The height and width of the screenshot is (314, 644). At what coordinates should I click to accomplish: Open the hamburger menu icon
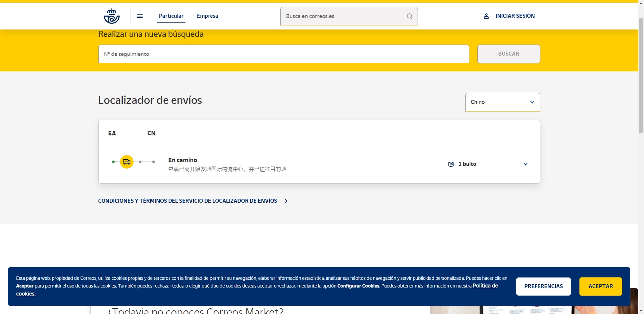pyautogui.click(x=140, y=16)
